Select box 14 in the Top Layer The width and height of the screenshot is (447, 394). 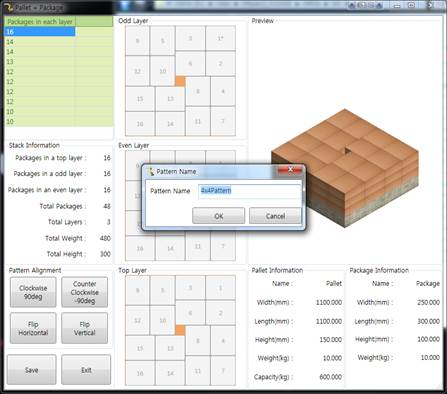click(x=170, y=373)
